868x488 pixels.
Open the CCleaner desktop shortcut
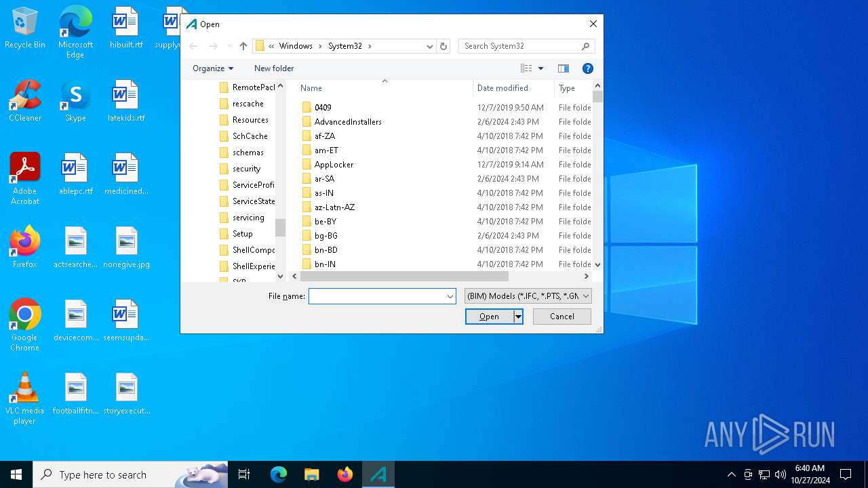(x=25, y=102)
